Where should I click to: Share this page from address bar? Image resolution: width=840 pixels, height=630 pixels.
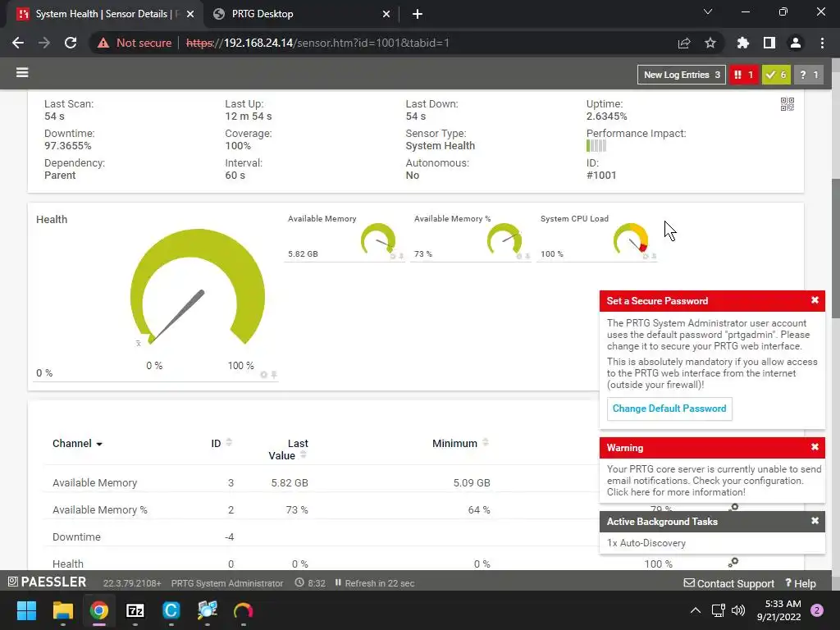coord(684,43)
